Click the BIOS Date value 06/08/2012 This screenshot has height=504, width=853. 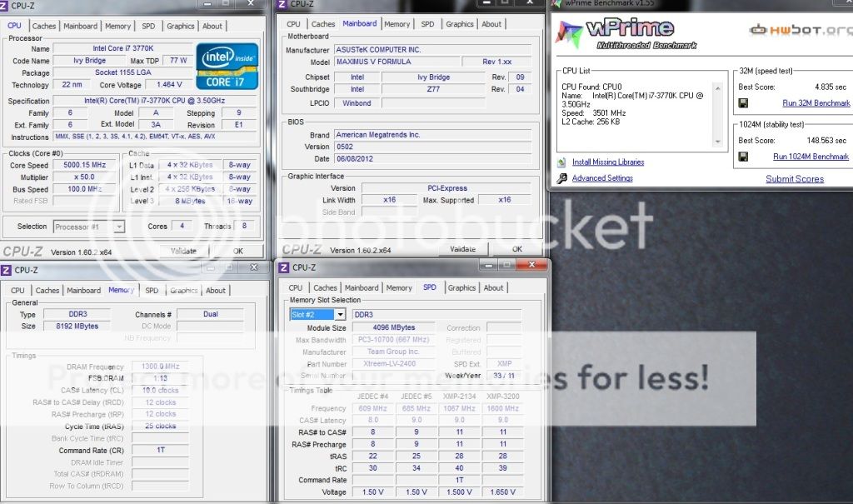pyautogui.click(x=432, y=158)
